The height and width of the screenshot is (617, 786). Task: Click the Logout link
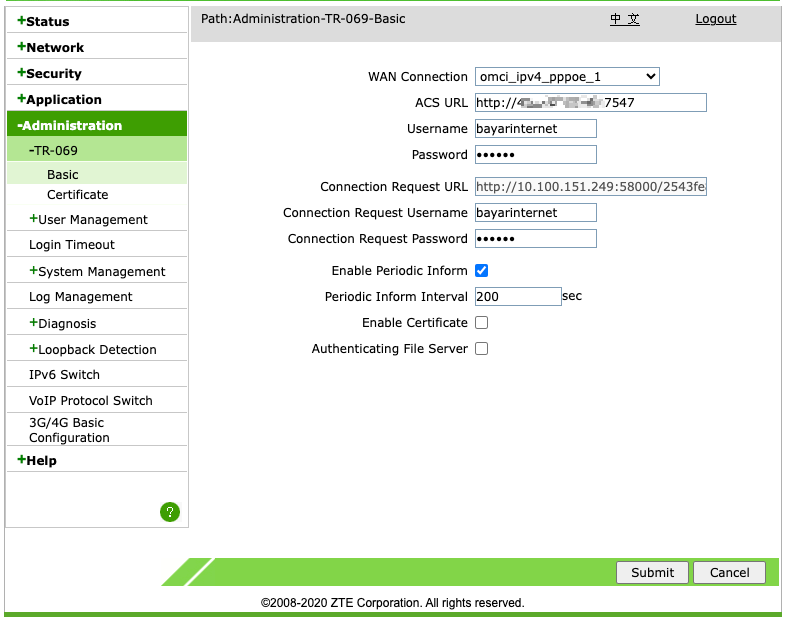pos(715,19)
